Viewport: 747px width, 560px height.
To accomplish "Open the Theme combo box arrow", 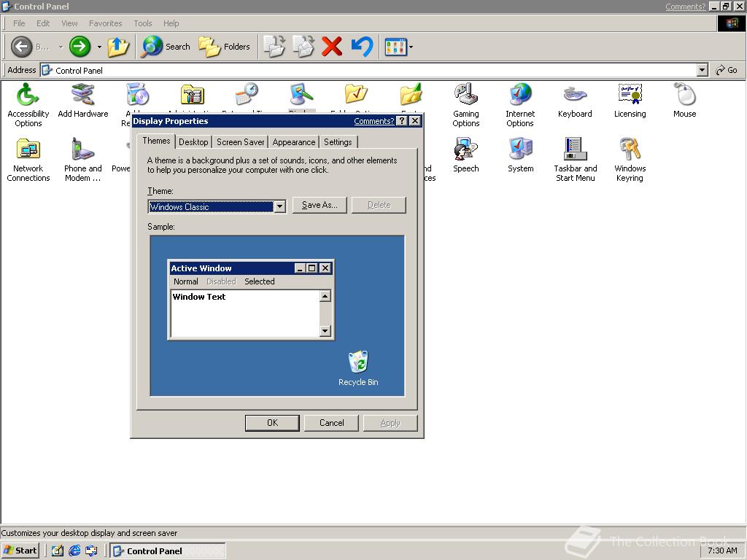I will point(279,206).
